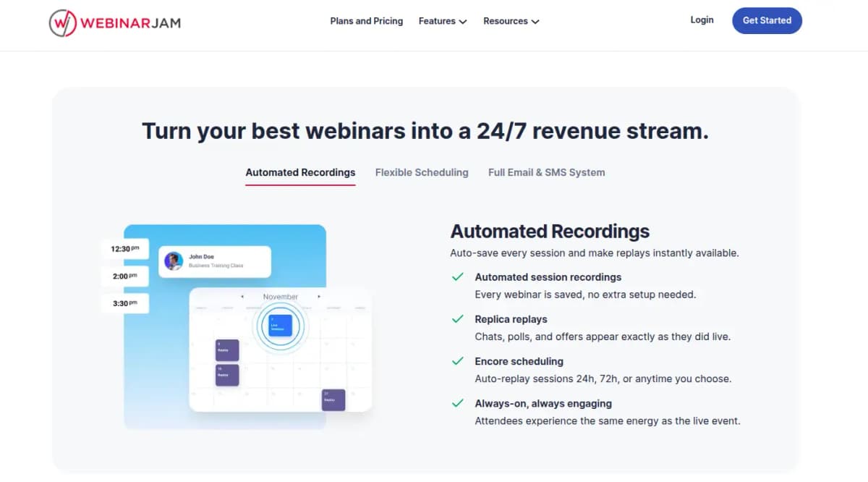Screen dimensions: 868x482
Task: Select the Automated Recordings tab
Action: click(x=300, y=172)
